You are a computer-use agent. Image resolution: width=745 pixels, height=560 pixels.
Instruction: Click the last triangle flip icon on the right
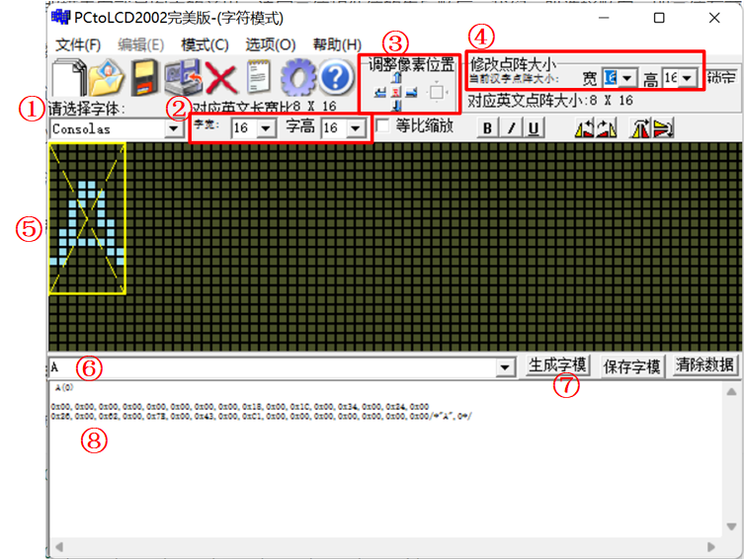tap(663, 128)
